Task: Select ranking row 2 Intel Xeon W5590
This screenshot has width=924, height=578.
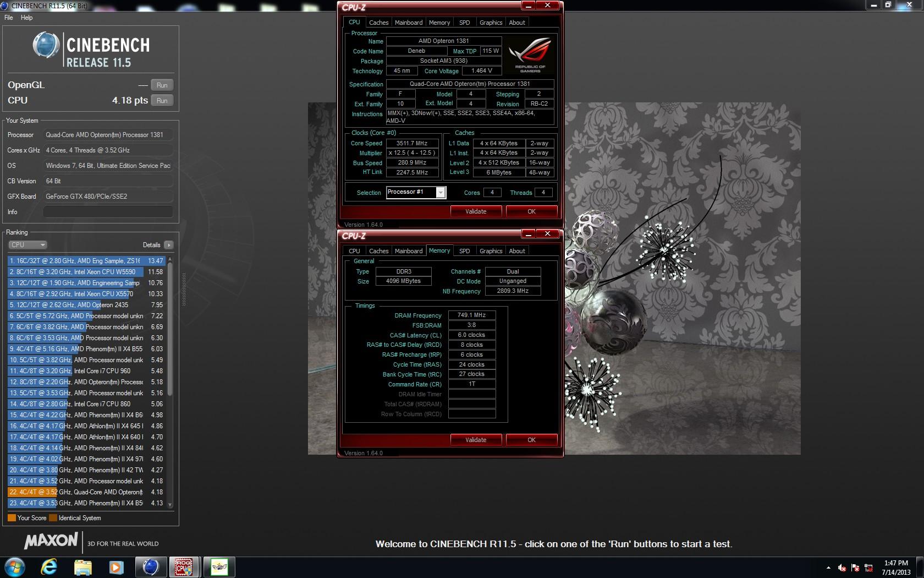Action: click(86, 272)
